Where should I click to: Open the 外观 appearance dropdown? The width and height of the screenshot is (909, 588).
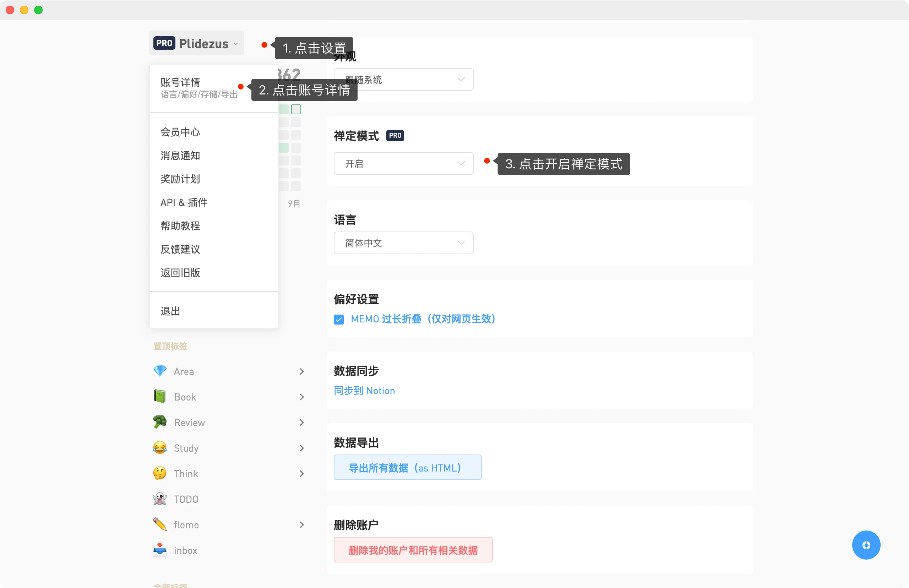point(403,80)
